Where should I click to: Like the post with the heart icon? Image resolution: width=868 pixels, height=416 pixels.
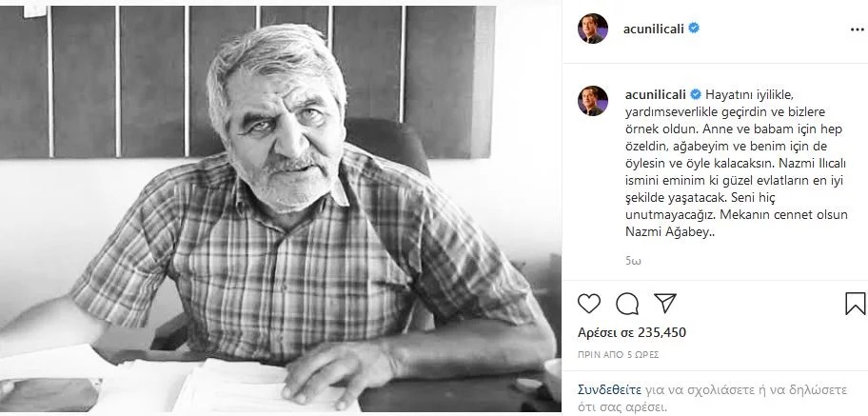[589, 304]
